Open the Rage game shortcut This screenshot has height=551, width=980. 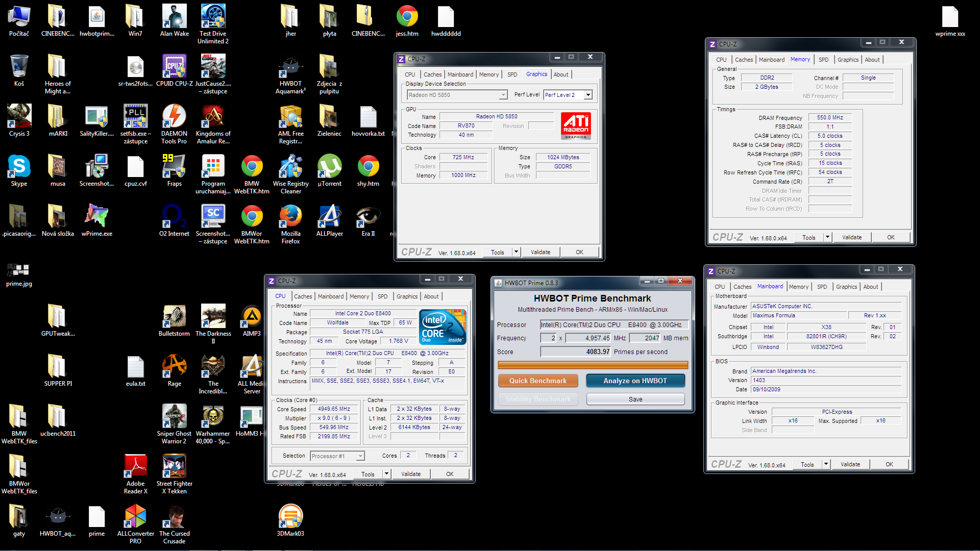[174, 370]
